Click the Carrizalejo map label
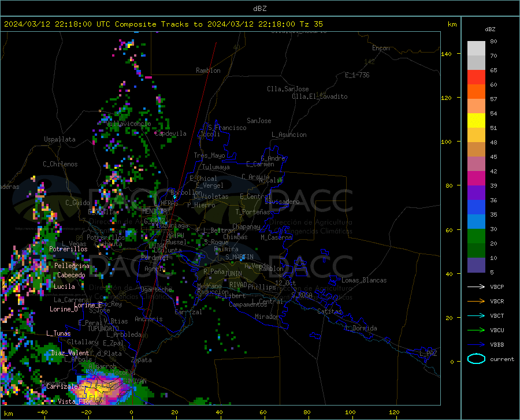 tap(65, 386)
